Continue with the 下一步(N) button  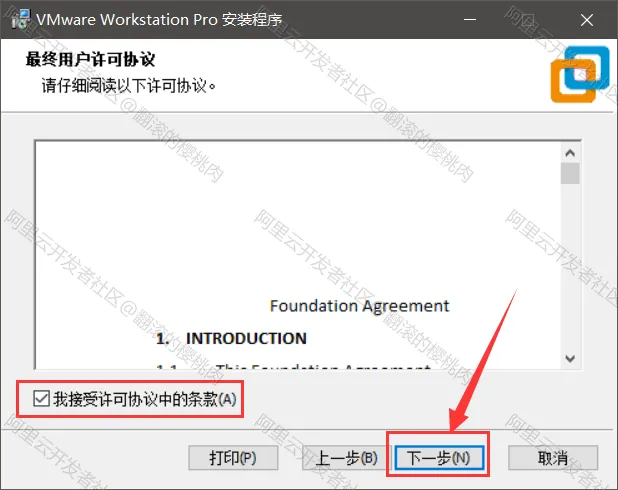439,458
